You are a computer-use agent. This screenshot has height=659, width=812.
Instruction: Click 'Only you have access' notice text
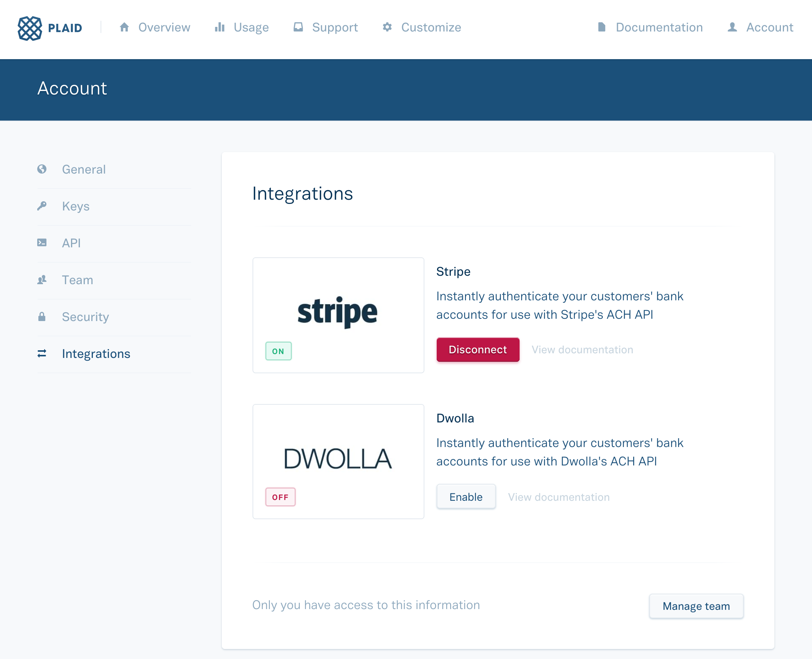click(366, 605)
